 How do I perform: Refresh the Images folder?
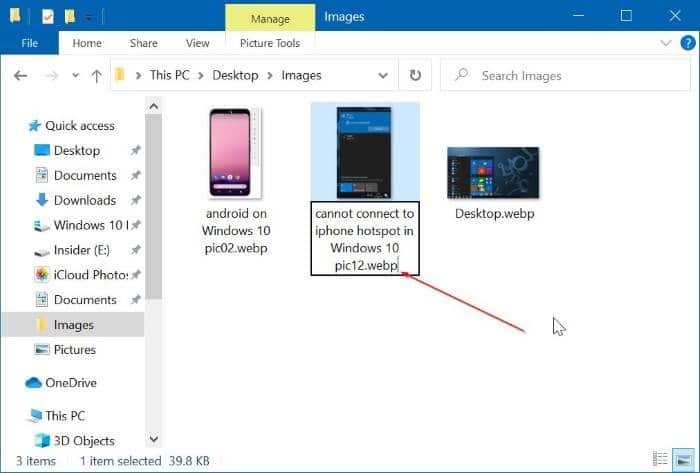coord(415,75)
